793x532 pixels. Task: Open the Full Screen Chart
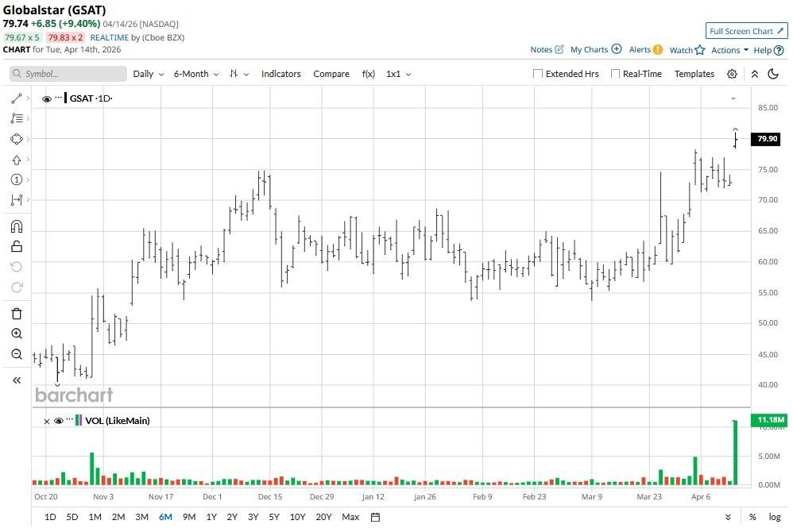tap(746, 31)
